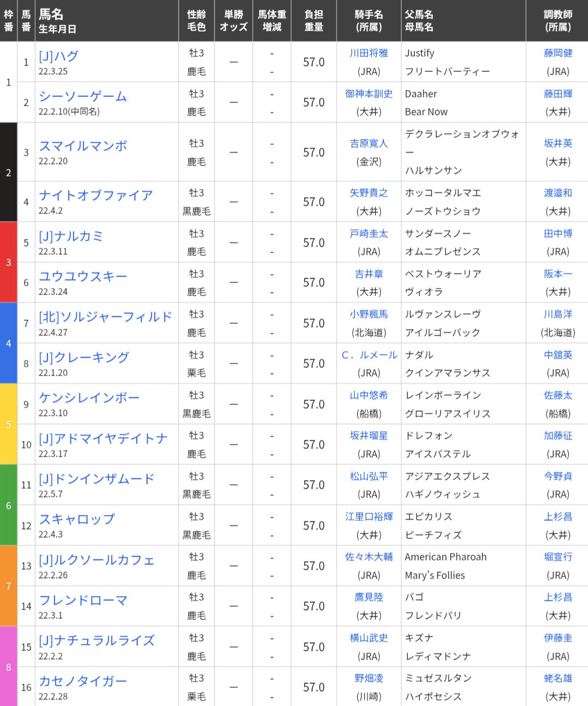View trainer 堀宣行's profile
The height and width of the screenshot is (706, 588).
pyautogui.click(x=557, y=557)
